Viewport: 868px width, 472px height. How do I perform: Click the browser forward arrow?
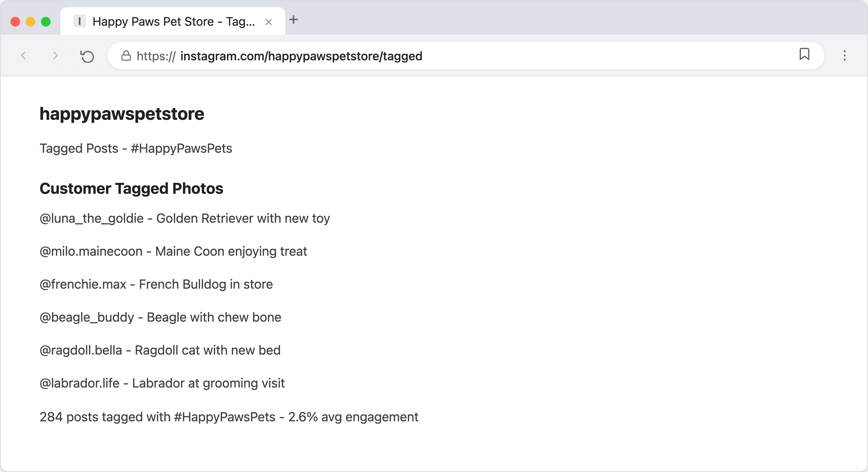point(56,56)
